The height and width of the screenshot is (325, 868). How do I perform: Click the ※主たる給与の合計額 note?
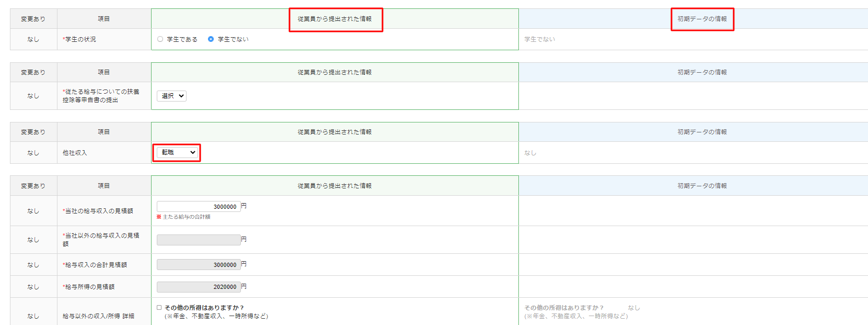(183, 217)
